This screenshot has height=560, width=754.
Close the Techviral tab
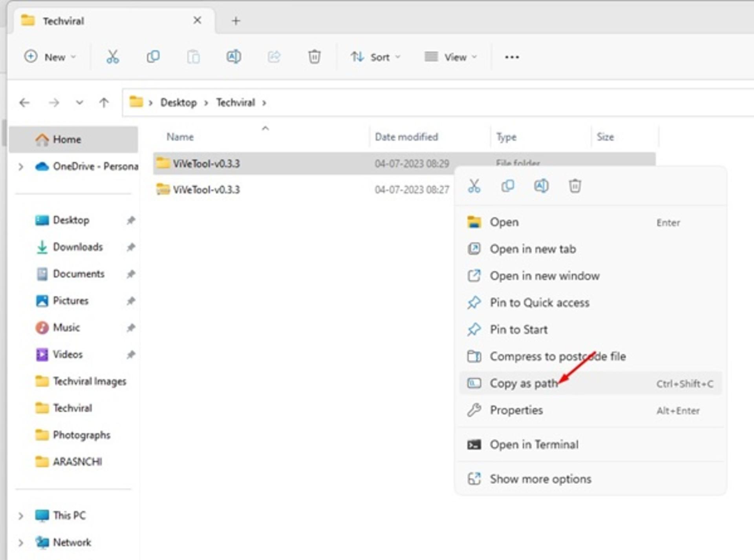(x=197, y=20)
